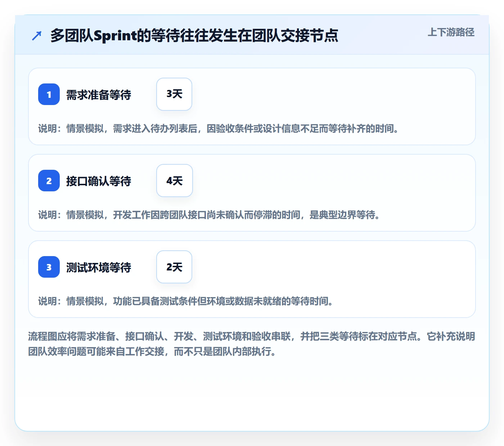The height and width of the screenshot is (446, 504).
Task: Click the blue arrow icon beside the title
Action: [x=37, y=36]
